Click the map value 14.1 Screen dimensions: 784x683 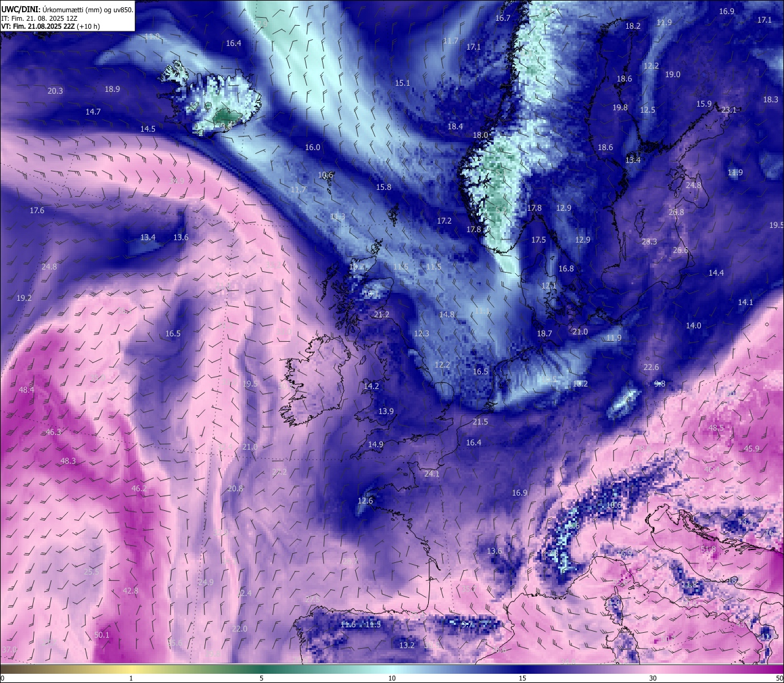745,302
